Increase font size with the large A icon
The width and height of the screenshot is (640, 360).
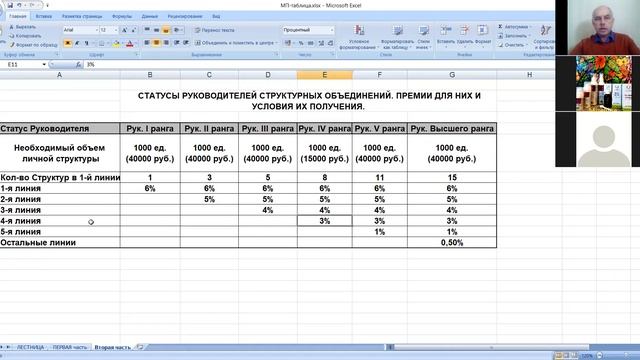coord(125,30)
